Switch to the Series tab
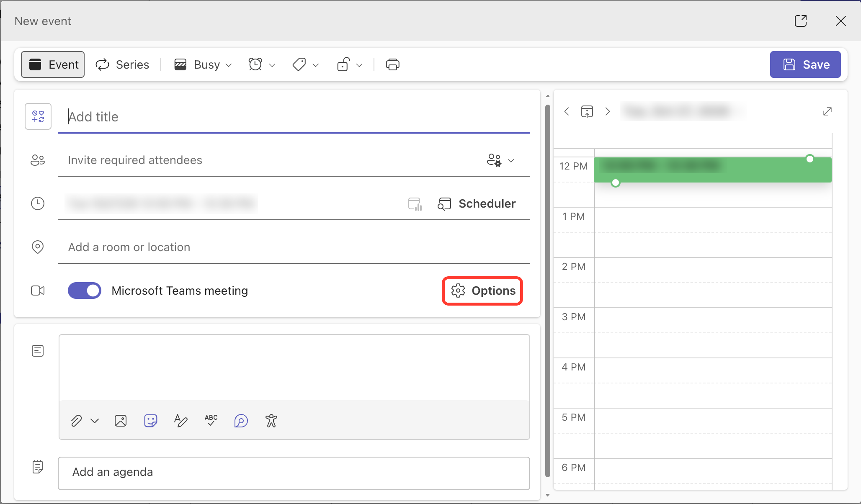The image size is (861, 504). pyautogui.click(x=122, y=64)
